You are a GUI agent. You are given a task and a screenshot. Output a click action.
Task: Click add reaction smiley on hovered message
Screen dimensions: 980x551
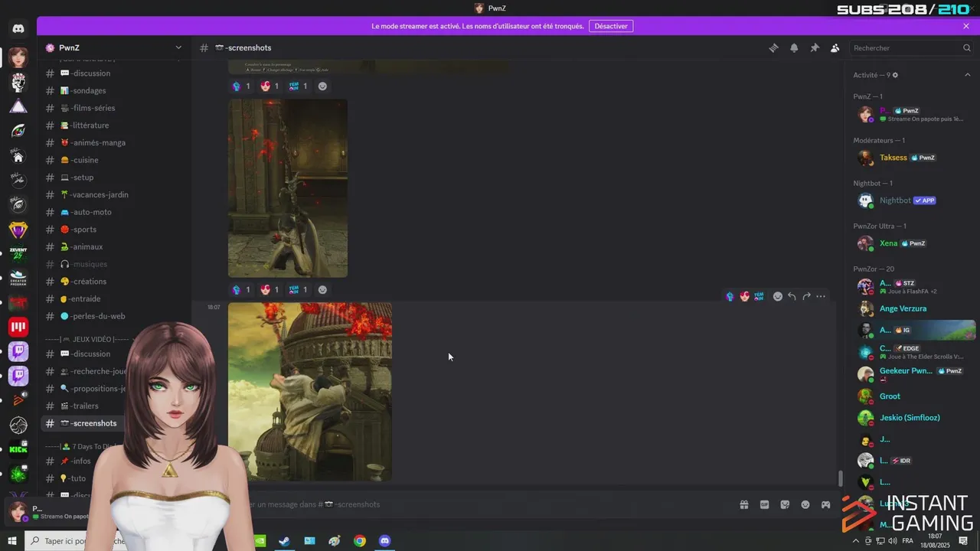click(778, 296)
